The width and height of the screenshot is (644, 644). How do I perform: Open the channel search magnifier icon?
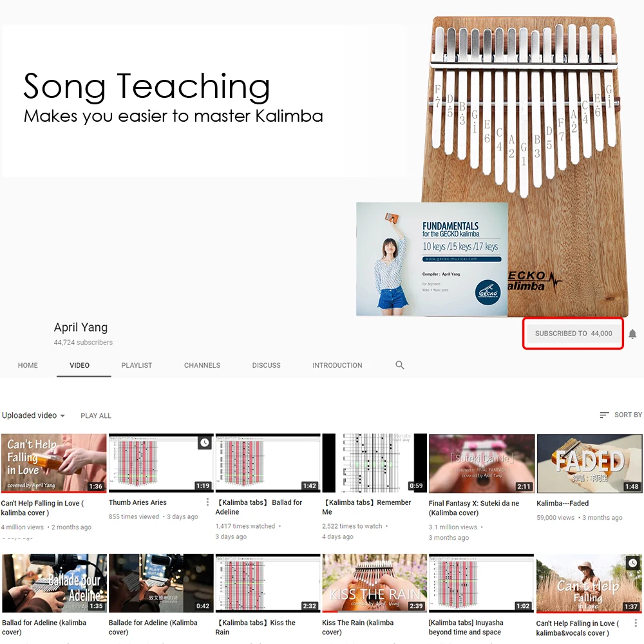(x=400, y=365)
